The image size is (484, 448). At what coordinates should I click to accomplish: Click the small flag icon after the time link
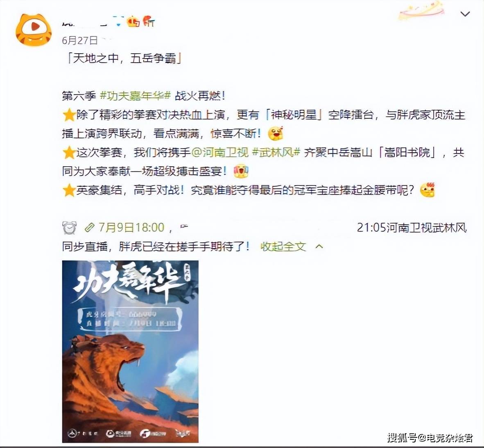[184, 227]
